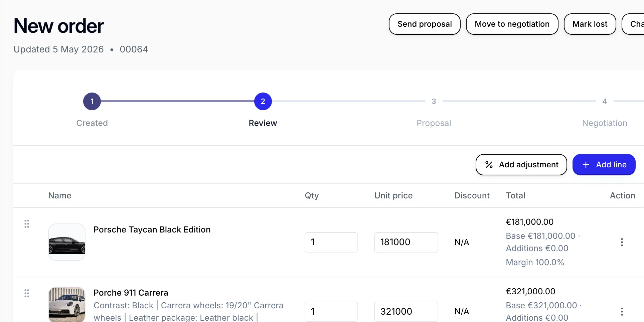Click the Negotiation step label
This screenshot has width=644, height=322.
tap(605, 123)
